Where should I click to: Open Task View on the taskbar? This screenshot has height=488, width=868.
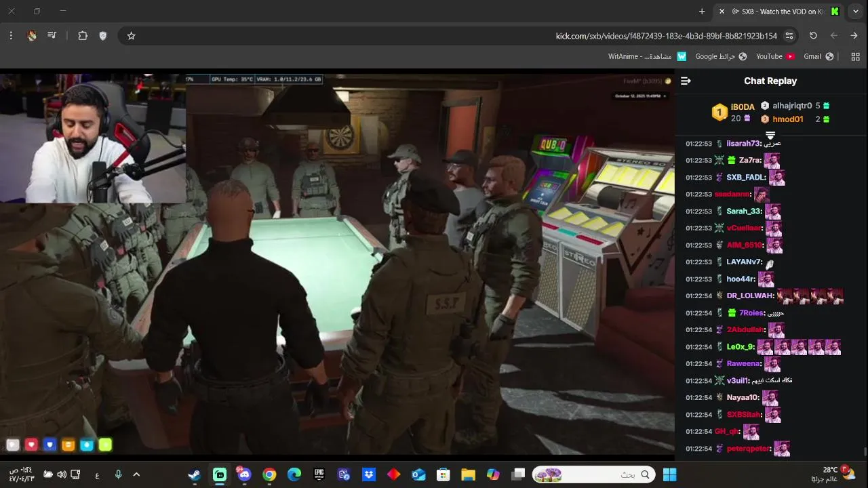[518, 474]
